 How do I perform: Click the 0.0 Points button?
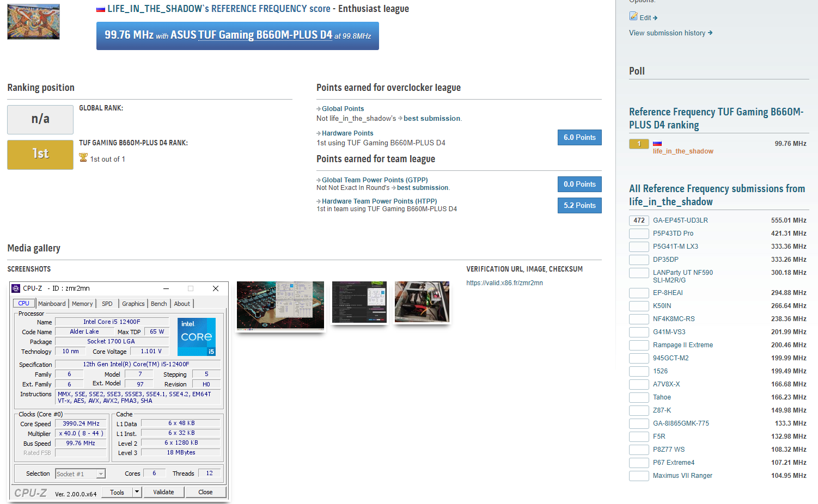(x=579, y=184)
